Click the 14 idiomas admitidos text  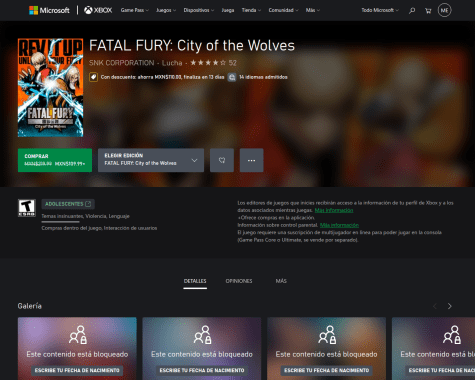[x=263, y=77]
